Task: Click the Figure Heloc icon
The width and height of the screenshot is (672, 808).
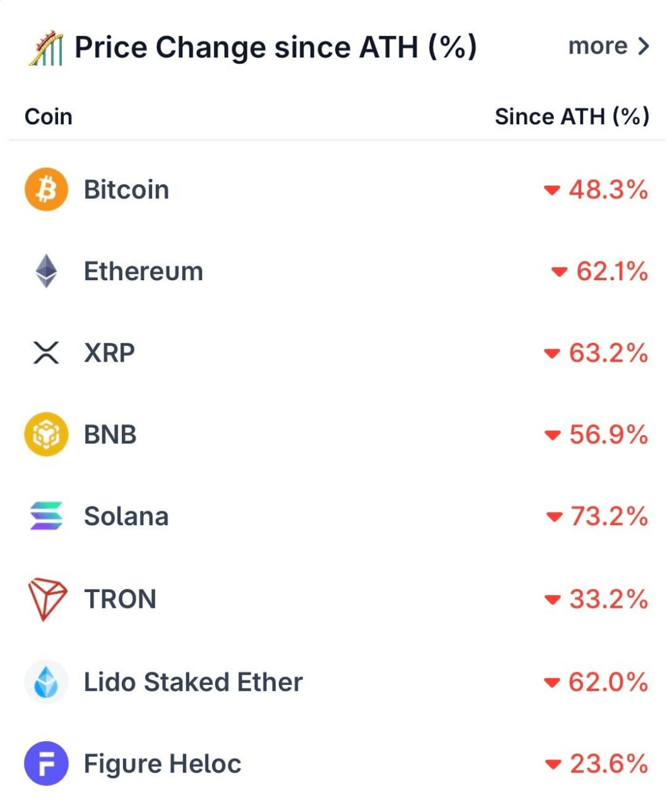Action: [46, 763]
